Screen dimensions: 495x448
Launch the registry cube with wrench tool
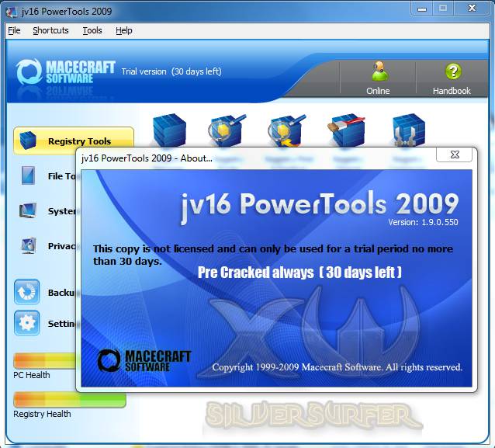pos(409,130)
